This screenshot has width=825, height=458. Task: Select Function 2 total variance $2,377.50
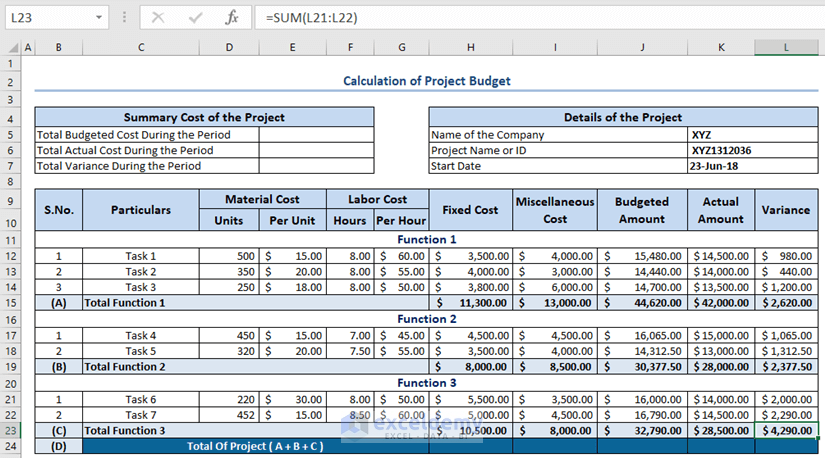pos(786,367)
